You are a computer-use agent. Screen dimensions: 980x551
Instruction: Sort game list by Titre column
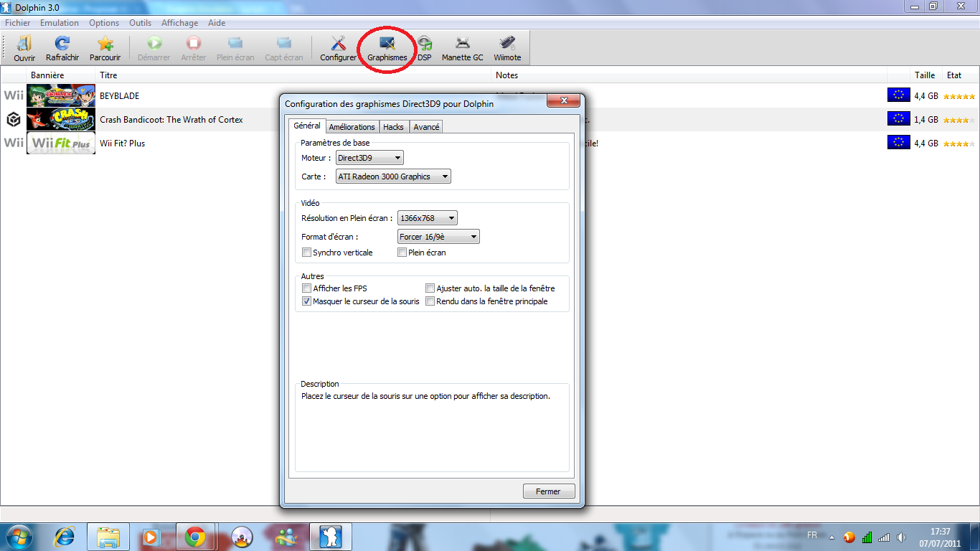point(294,75)
